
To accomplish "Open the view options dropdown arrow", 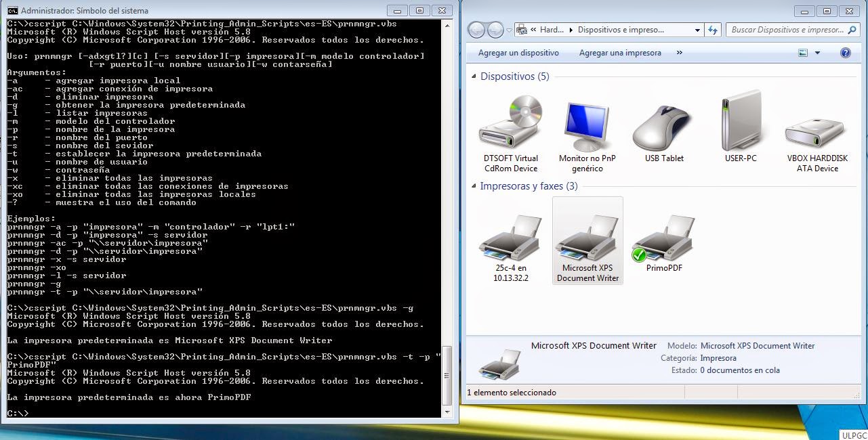I will coord(817,53).
